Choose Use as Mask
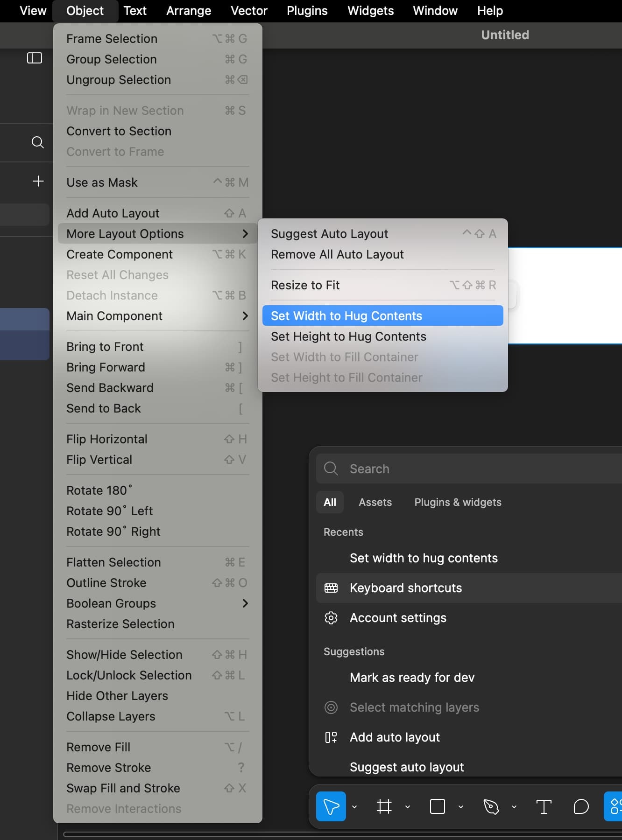 tap(158, 182)
